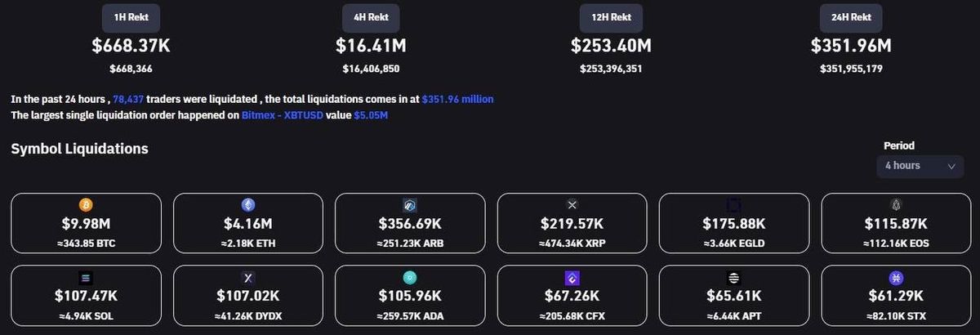This screenshot has height=335, width=980.
Task: Switch to the 24H Rekt tab
Action: coord(850,17)
